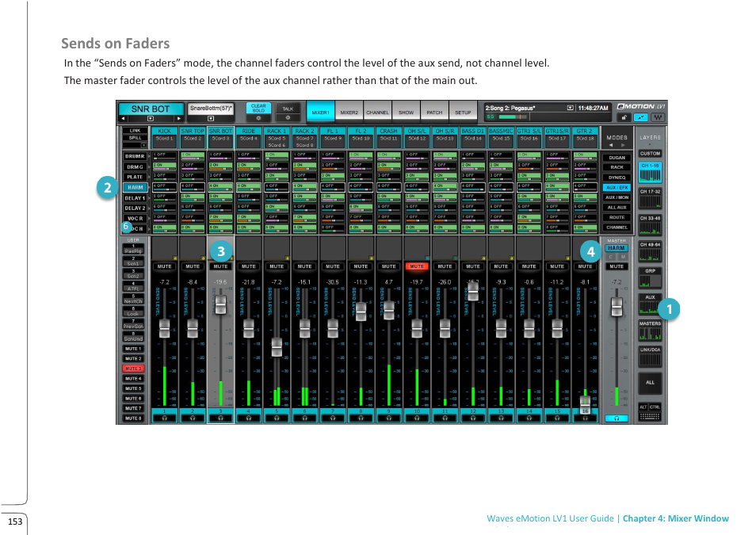Select LINK/DCA layer thumbnail
The height and width of the screenshot is (535, 756).
[x=650, y=357]
